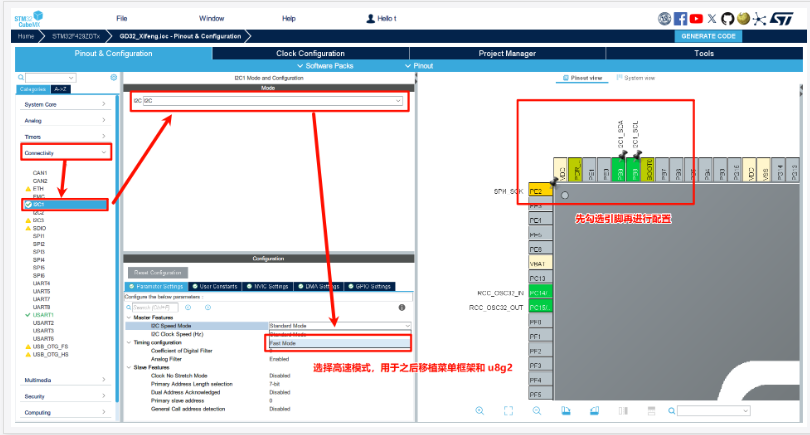This screenshot has height=435, width=810.
Task: Click the next parameter search result icon
Action: 208,307
